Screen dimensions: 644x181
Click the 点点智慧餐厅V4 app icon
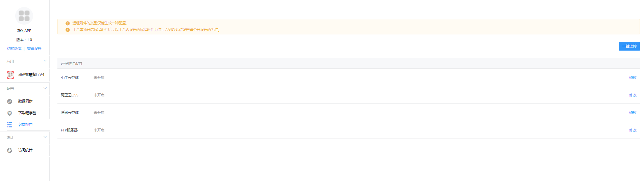point(10,75)
